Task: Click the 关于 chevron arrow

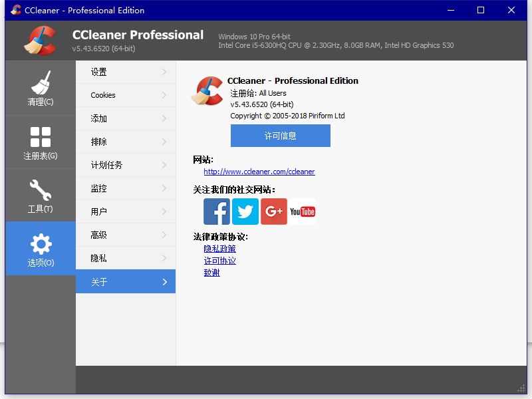Action: 165,282
